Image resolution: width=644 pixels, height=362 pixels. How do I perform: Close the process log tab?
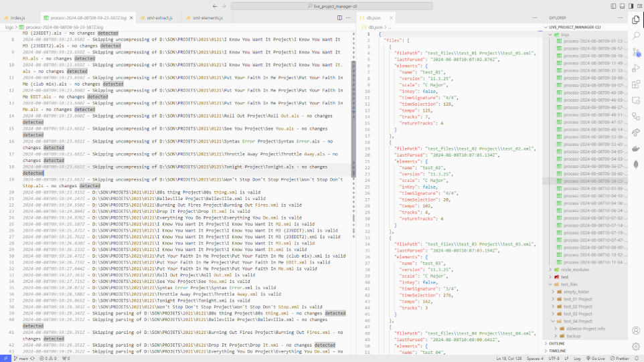pos(131,17)
